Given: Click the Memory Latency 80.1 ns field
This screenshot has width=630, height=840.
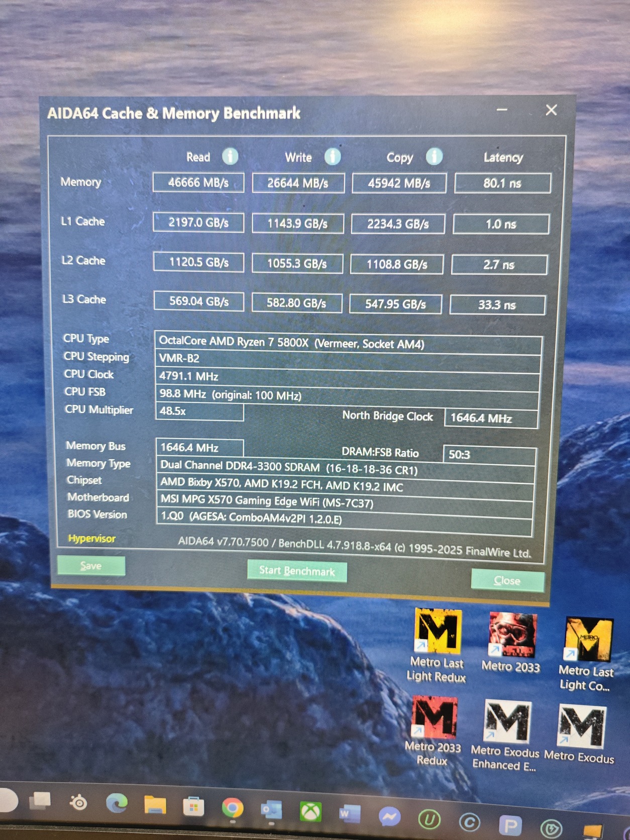Looking at the screenshot, I should (x=502, y=183).
